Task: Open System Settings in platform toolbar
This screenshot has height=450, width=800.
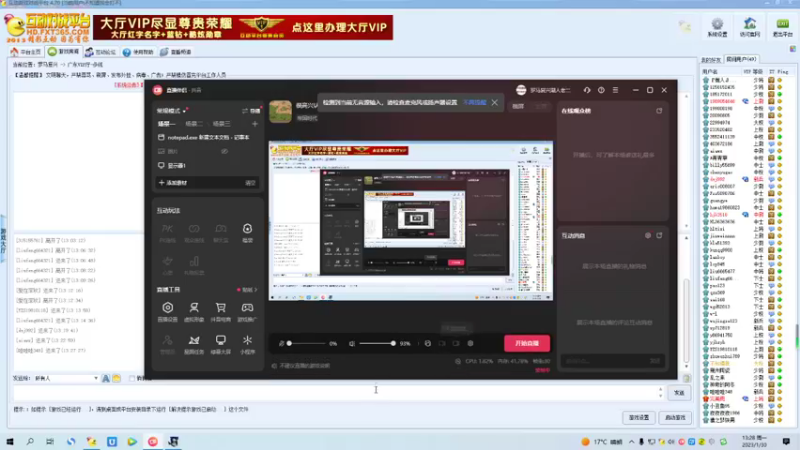Action: tap(717, 28)
